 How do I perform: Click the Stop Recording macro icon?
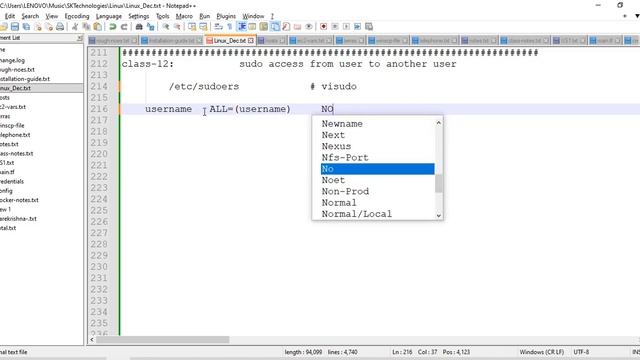pos(335,27)
